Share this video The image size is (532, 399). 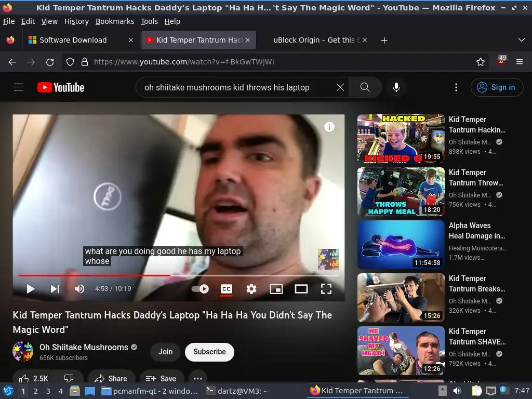click(111, 378)
